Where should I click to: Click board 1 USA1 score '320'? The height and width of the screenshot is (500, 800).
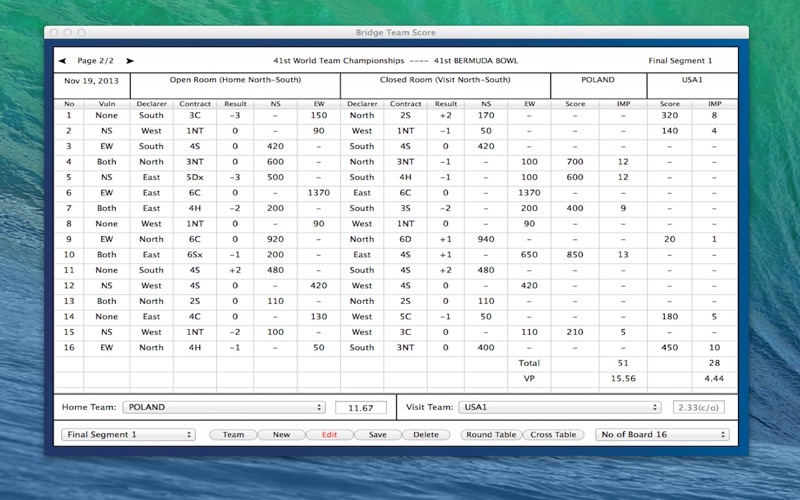tap(669, 115)
